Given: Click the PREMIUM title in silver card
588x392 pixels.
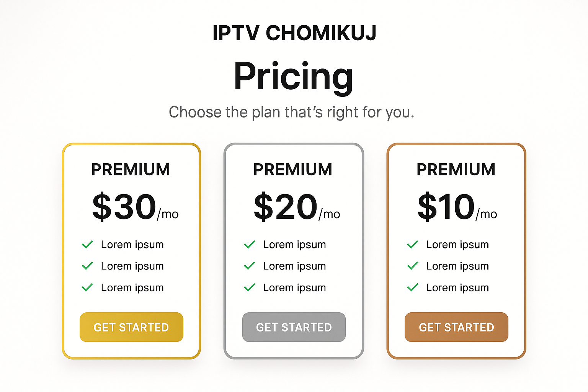Looking at the screenshot, I should 293,170.
